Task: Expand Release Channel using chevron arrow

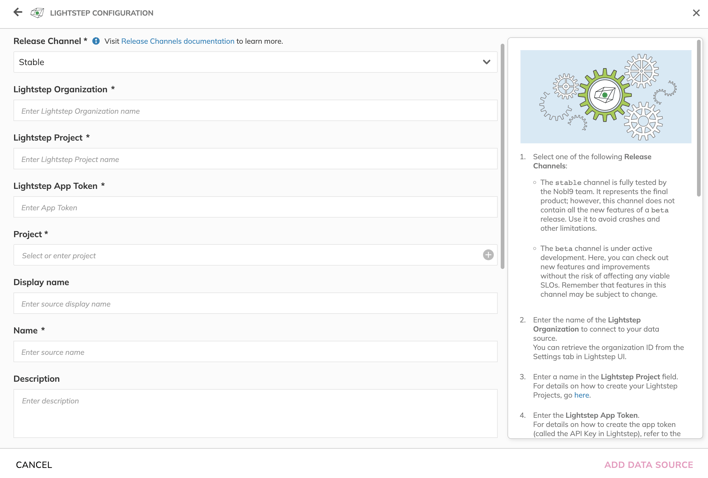Action: pos(486,62)
